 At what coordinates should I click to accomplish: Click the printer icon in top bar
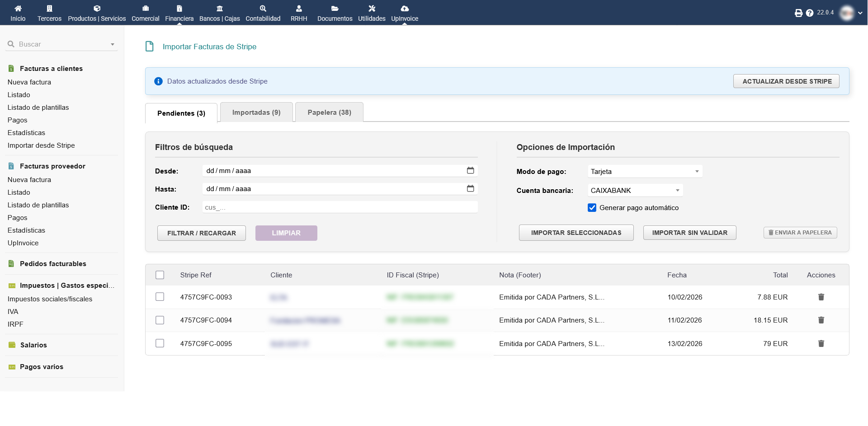pos(798,13)
